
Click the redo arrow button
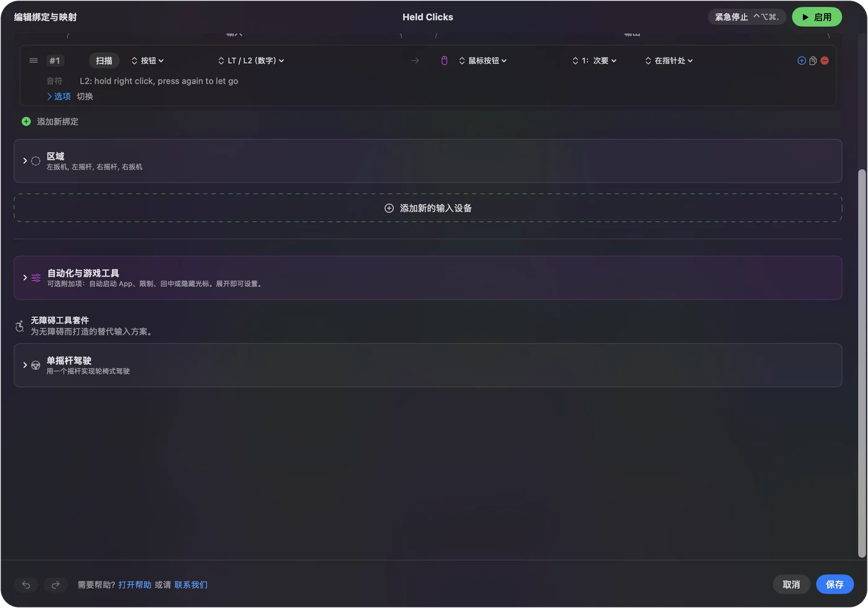pos(55,584)
